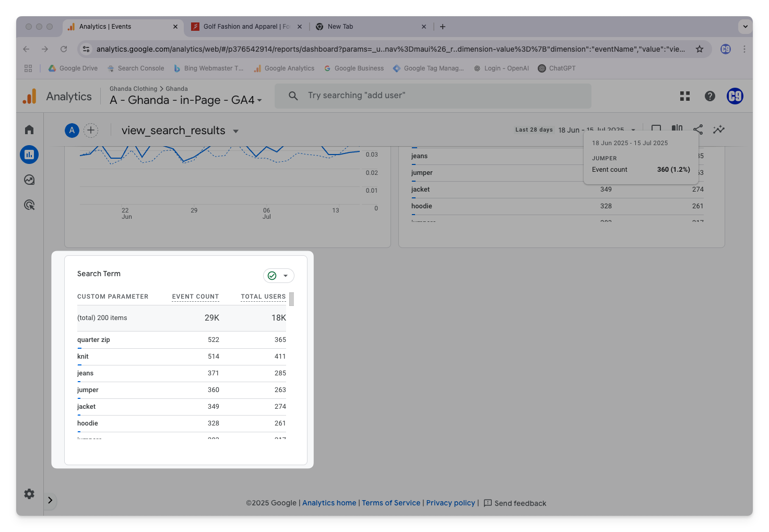Bookmark this page with star icon
Screen dimensions: 769x532
(700, 49)
